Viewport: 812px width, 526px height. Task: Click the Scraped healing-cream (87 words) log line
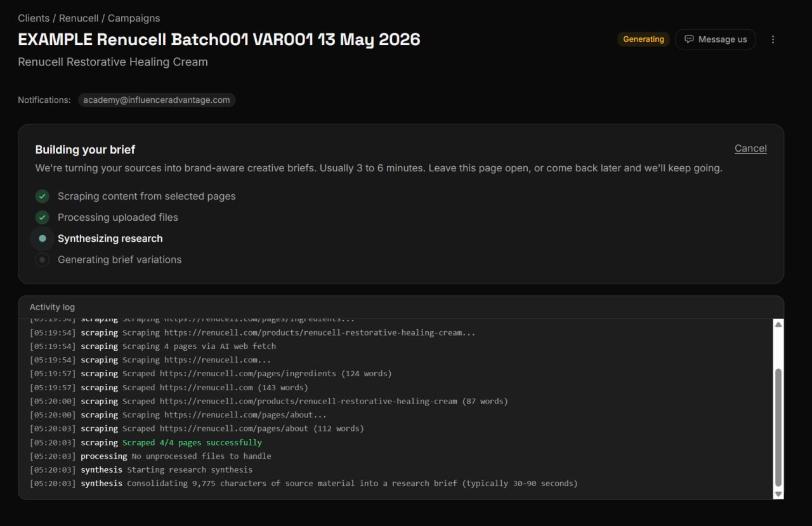coord(269,402)
